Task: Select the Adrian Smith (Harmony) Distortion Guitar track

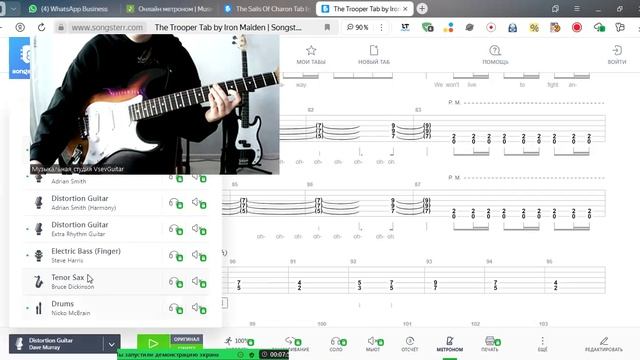Action: pyautogui.click(x=115, y=203)
